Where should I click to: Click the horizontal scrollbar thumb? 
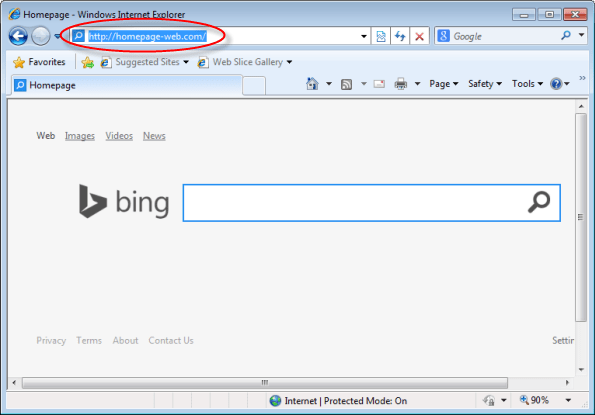(x=265, y=382)
